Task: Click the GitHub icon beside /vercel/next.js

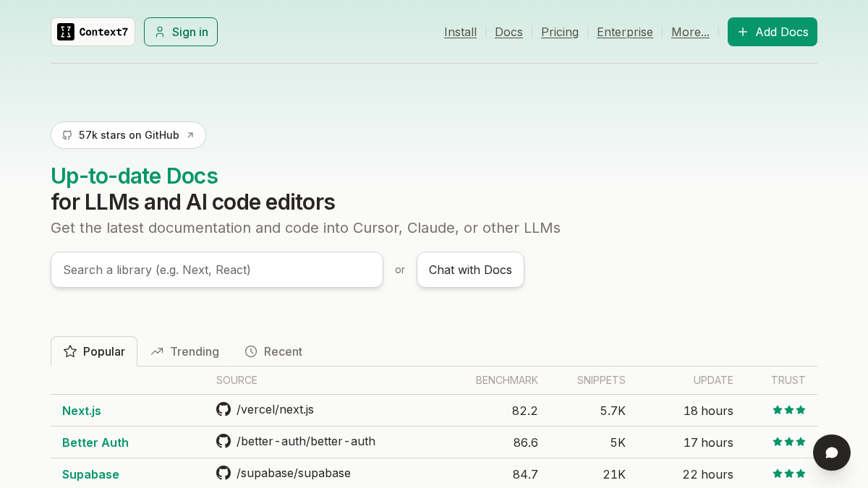Action: click(224, 409)
